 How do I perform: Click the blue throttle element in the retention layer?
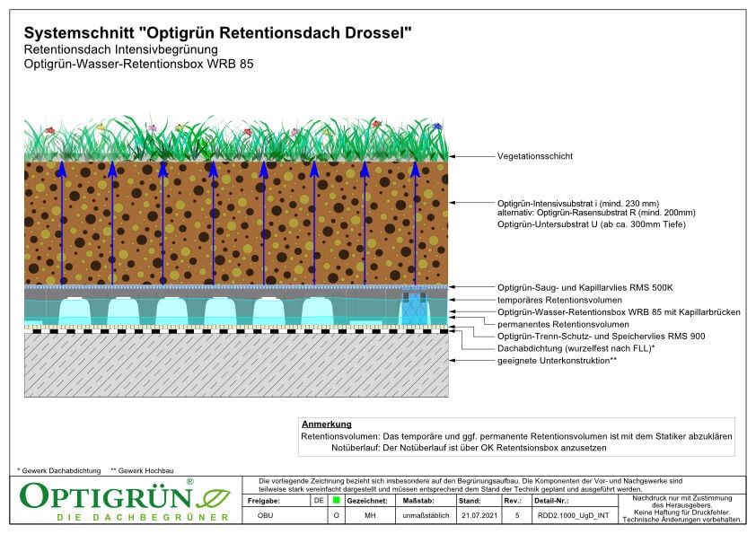click(415, 310)
